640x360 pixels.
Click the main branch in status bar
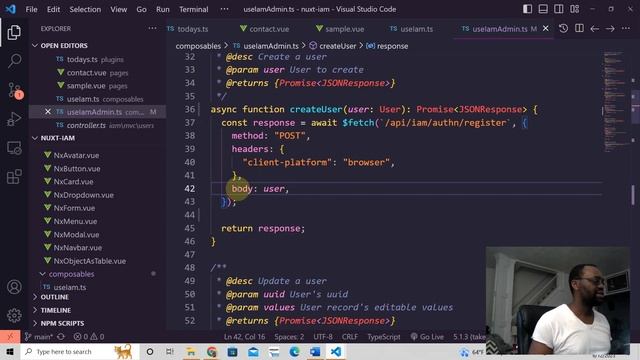(x=38, y=337)
